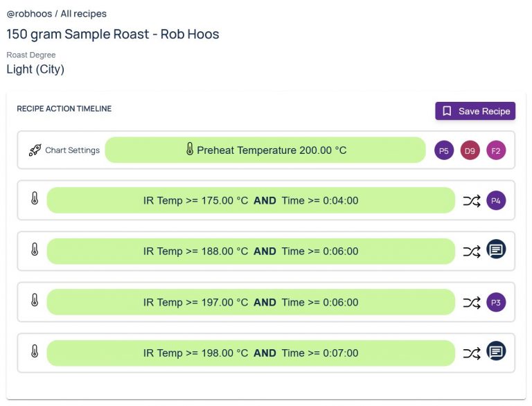This screenshot has width=532, height=406.
Task: Select the red D9 drum badge
Action: point(470,150)
